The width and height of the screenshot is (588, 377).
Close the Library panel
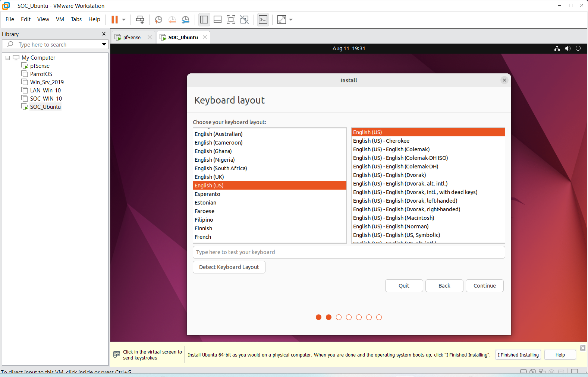104,34
